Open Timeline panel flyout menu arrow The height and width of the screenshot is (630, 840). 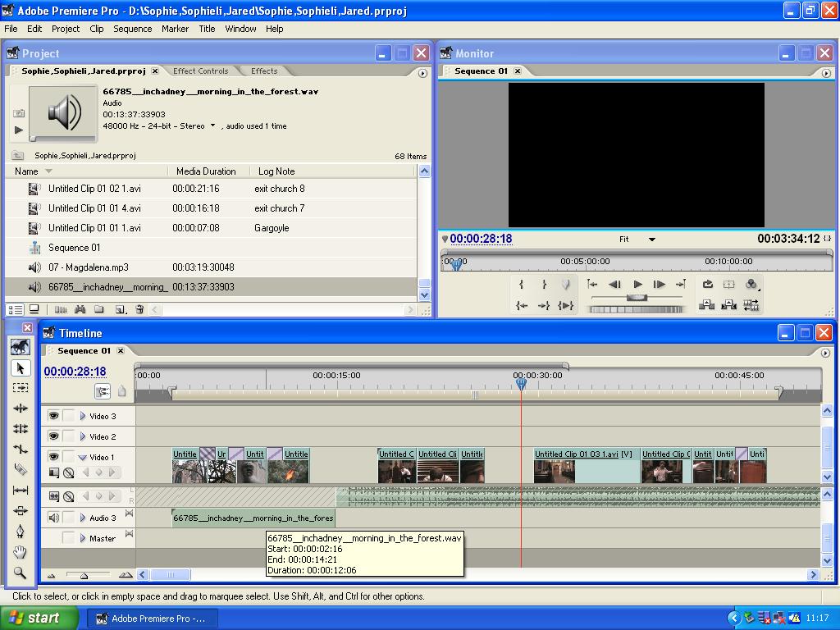825,353
